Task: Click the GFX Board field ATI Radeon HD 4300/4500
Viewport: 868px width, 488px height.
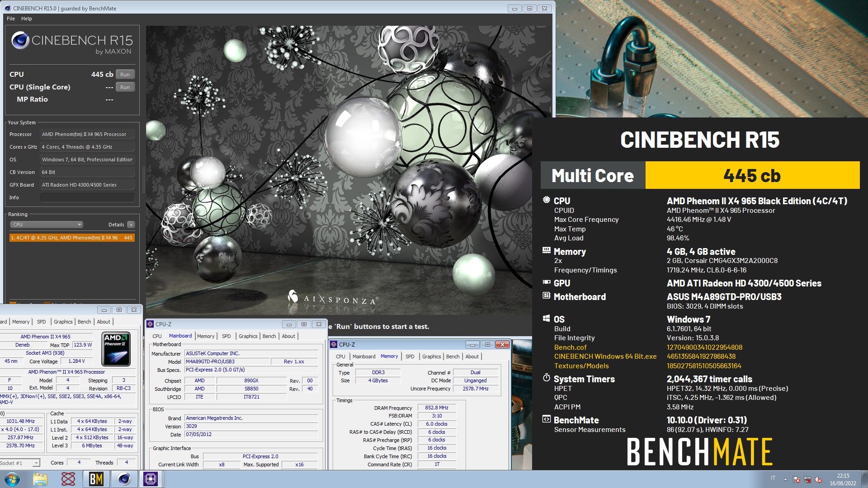Action: [x=87, y=185]
